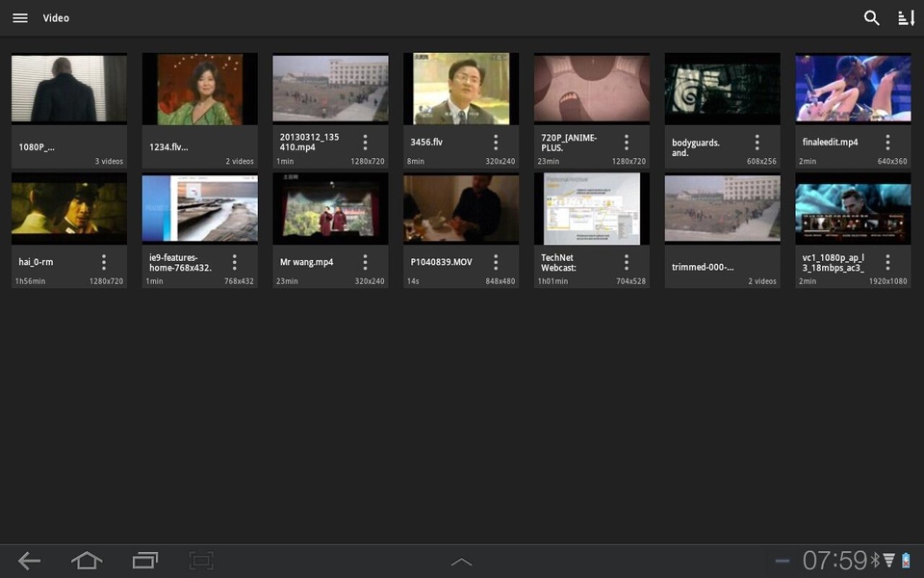Open the trimmed-000-... group thumbnail
Screen dimensions: 924x578
(x=723, y=209)
